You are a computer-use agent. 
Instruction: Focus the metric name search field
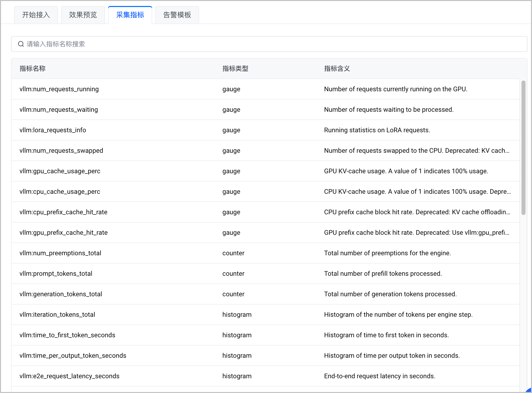coord(269,44)
